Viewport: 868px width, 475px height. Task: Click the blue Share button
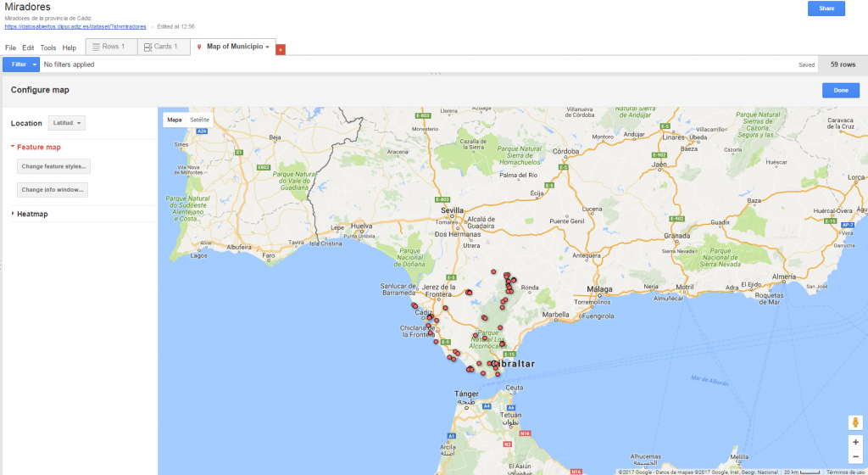[x=826, y=8]
